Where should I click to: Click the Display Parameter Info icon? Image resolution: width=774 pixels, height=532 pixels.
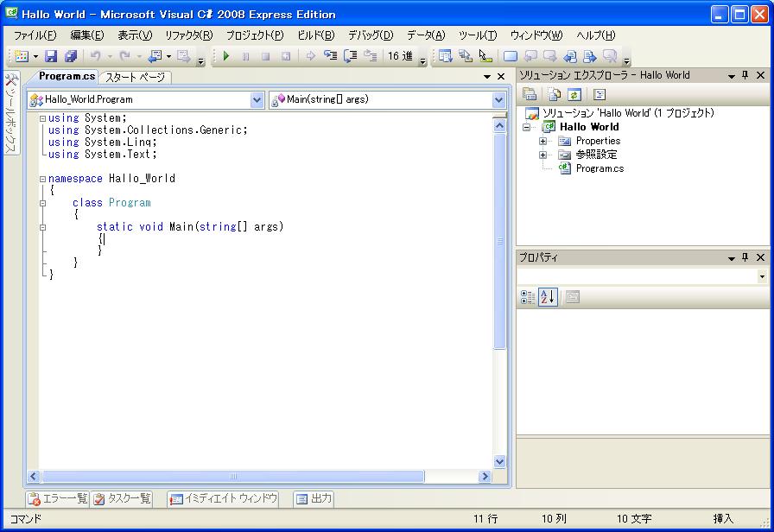click(465, 56)
